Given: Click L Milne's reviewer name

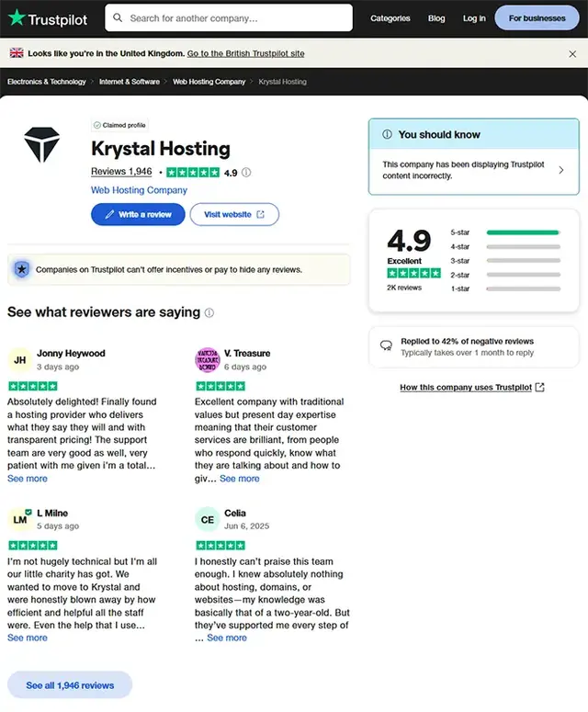Looking at the screenshot, I should click(52, 514).
